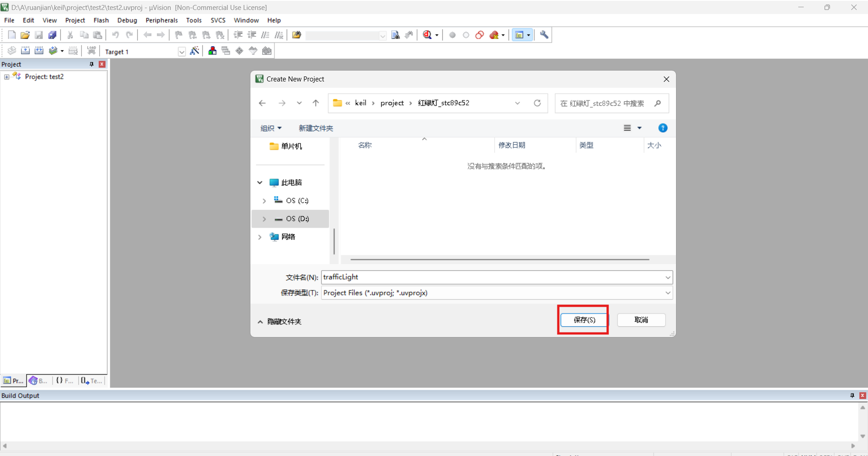Close the Create New Project dialog
868x456 pixels.
pos(666,79)
